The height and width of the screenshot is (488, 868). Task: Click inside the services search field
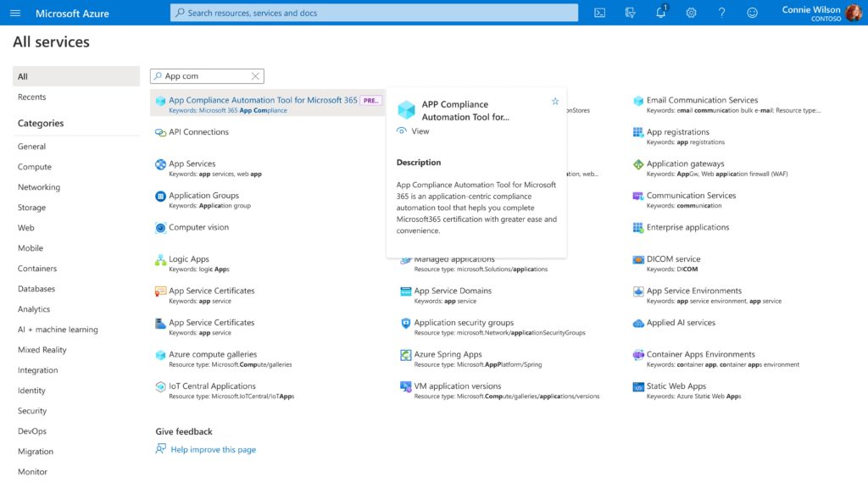pyautogui.click(x=203, y=75)
